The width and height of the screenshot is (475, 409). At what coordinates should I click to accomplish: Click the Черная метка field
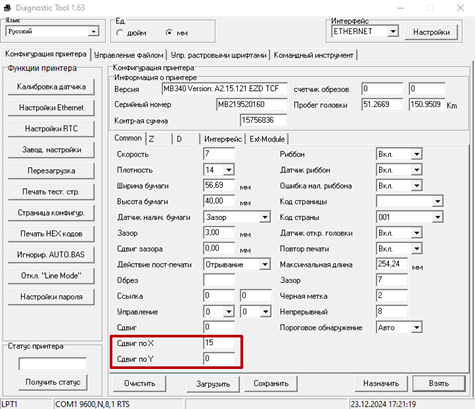coord(392,296)
